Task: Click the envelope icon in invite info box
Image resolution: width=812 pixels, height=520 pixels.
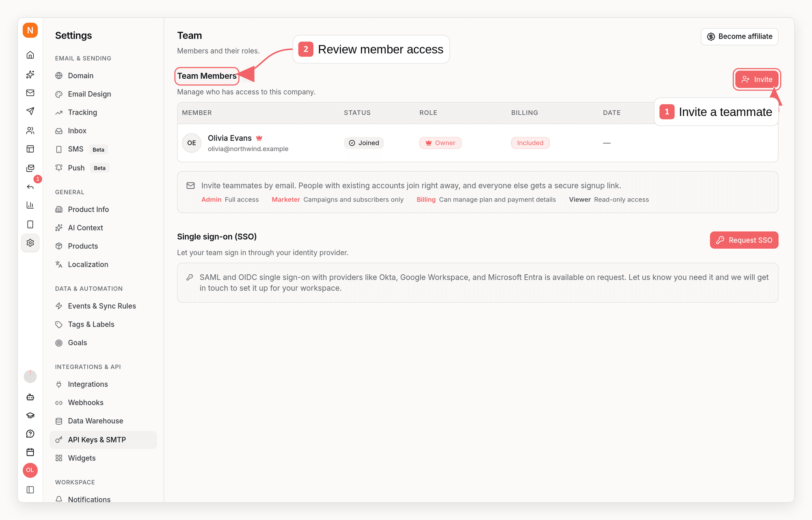Action: coord(190,186)
